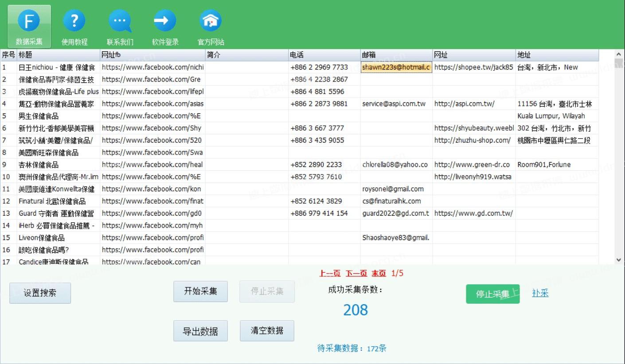This screenshot has width=625, height=364.
Task: Go to previous page 上一页
Action: click(x=330, y=273)
